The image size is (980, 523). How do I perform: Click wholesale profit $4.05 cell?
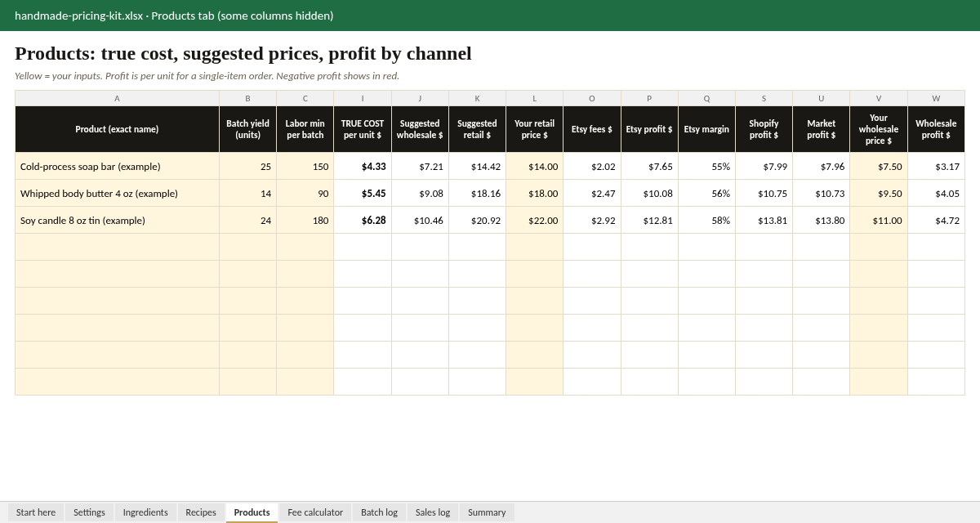tap(936, 193)
